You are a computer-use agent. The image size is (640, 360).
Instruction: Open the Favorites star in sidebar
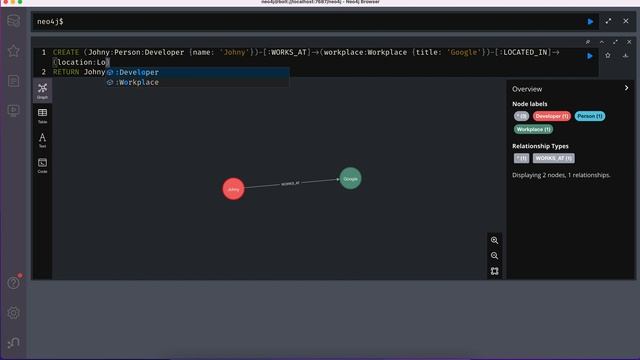tap(13, 51)
